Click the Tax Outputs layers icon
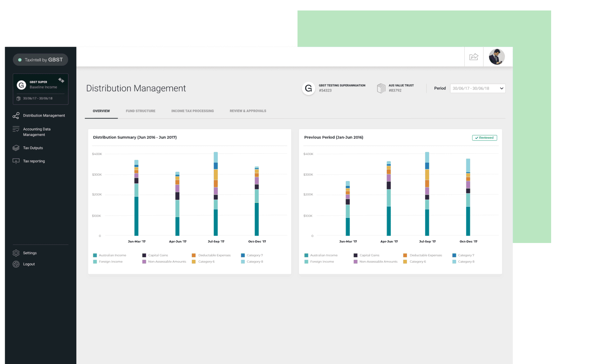The width and height of the screenshot is (595, 364). coord(16,148)
